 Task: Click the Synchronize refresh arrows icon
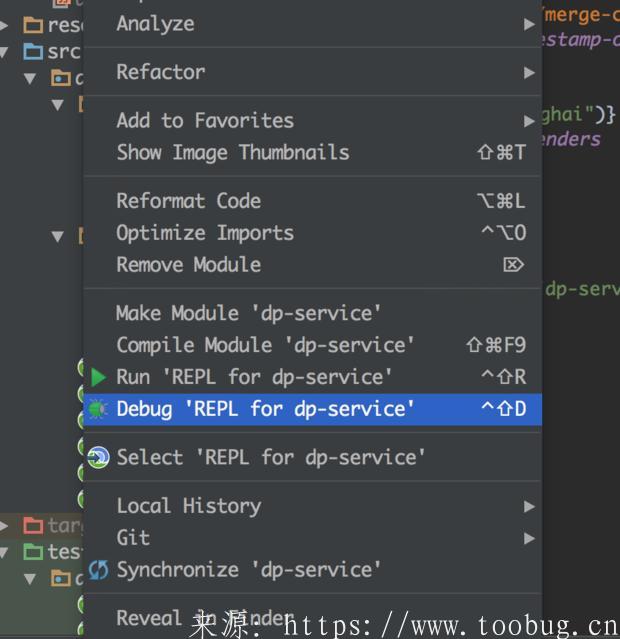click(99, 570)
